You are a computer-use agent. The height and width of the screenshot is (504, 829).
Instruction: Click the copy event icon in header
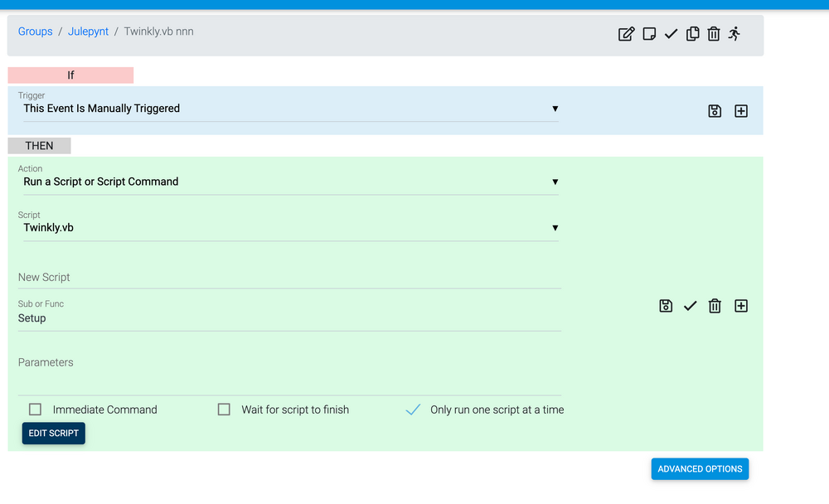coord(693,34)
